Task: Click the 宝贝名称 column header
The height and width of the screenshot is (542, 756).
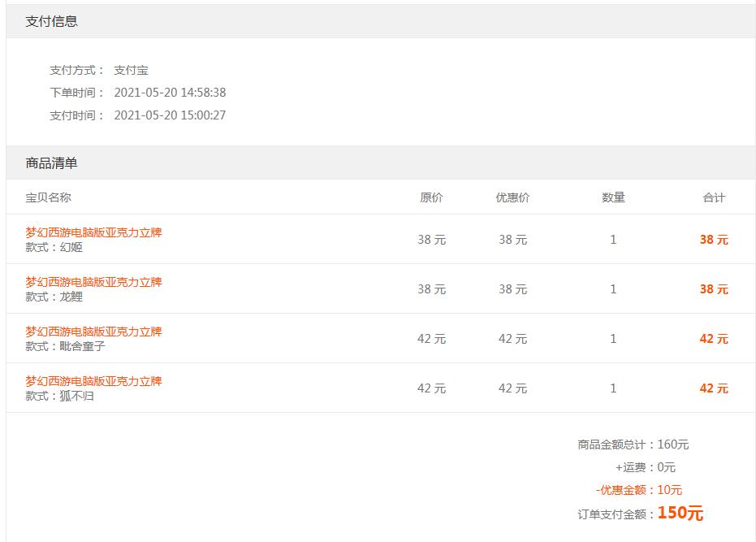Action: point(48,197)
